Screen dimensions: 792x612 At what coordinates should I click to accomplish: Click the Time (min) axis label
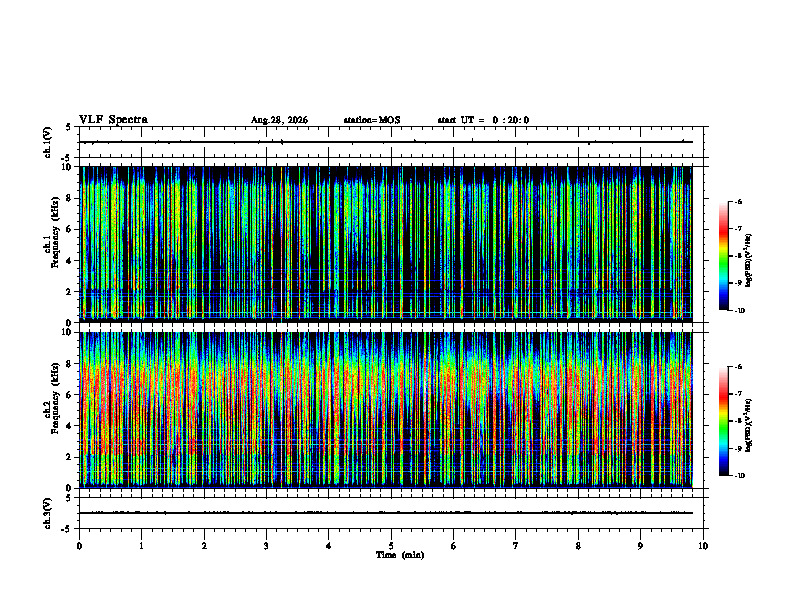pos(400,555)
